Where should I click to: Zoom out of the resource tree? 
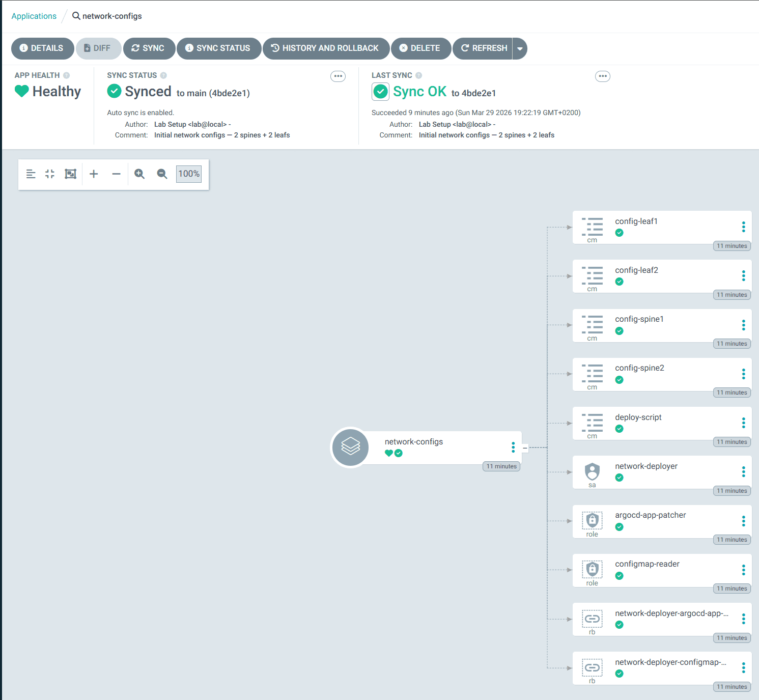click(x=162, y=174)
